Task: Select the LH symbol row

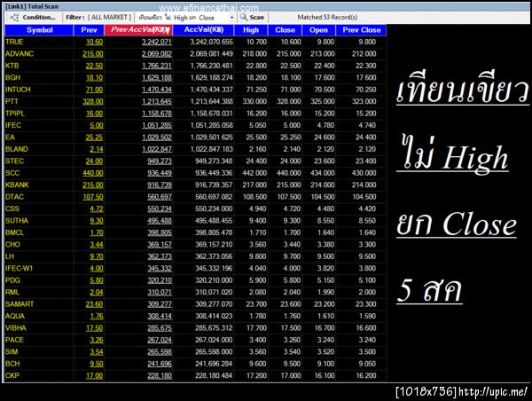Action: pos(195,256)
